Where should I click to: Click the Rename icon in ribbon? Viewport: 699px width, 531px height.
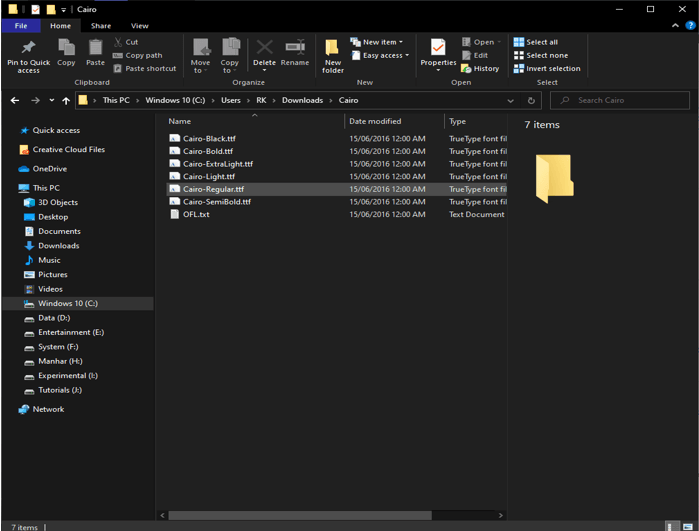[x=295, y=47]
